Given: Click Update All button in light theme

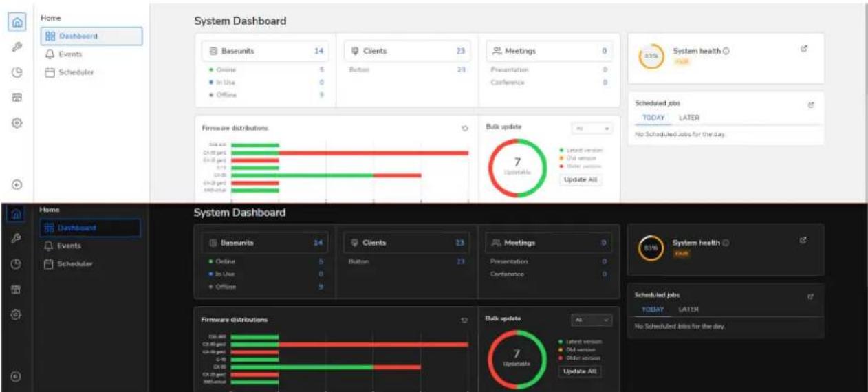Looking at the screenshot, I should pyautogui.click(x=581, y=179).
